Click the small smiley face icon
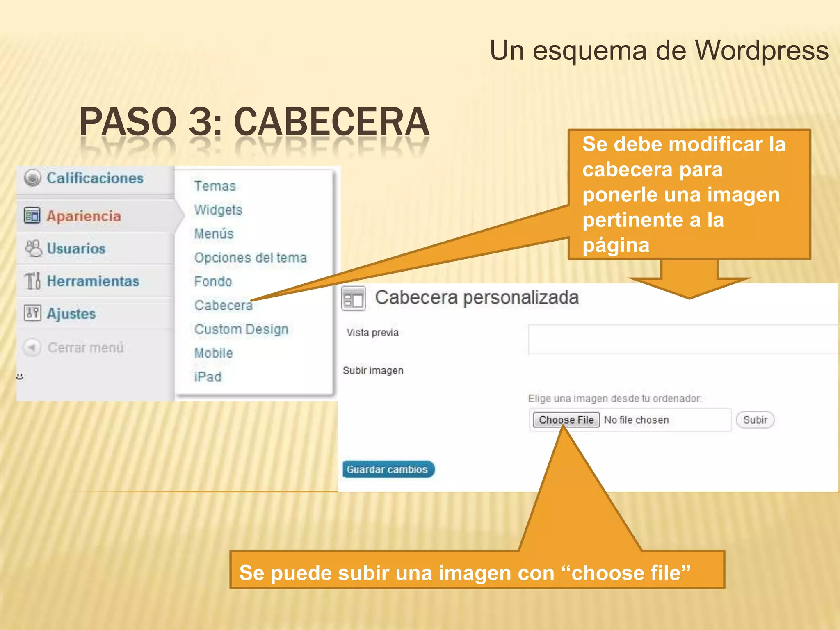The height and width of the screenshot is (630, 840). pyautogui.click(x=20, y=376)
